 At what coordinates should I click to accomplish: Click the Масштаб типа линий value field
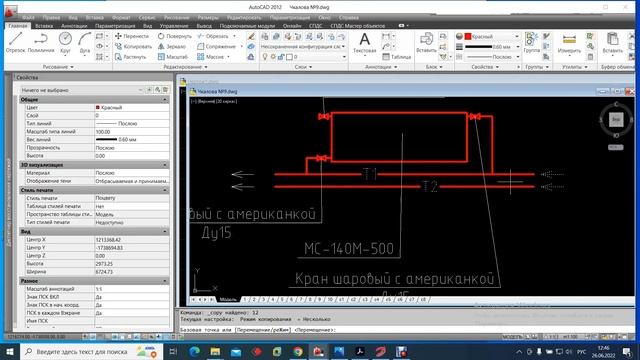(x=132, y=131)
